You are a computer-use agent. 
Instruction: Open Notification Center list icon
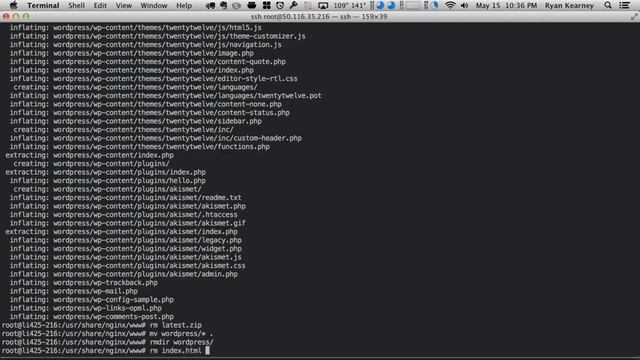click(x=624, y=5)
